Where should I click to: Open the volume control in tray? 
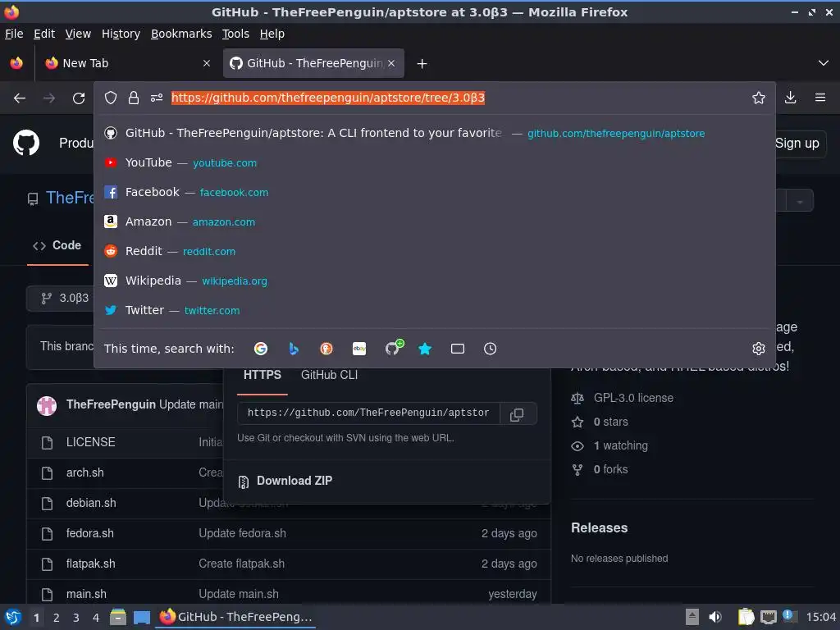(x=715, y=617)
